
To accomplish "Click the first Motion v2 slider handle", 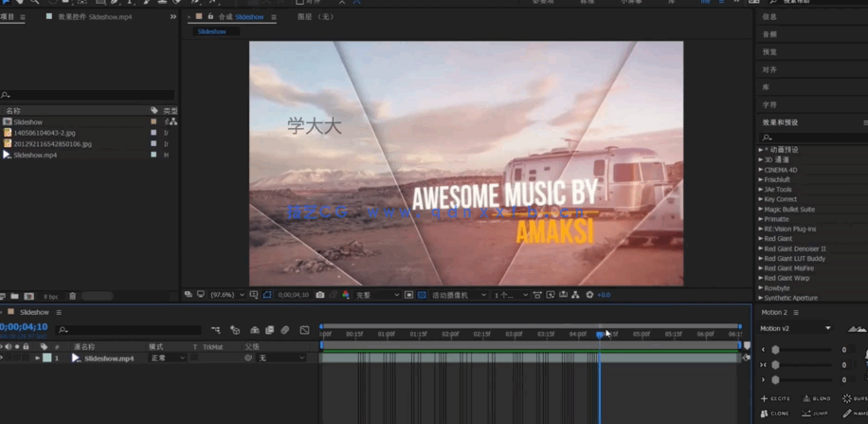I will pos(775,350).
